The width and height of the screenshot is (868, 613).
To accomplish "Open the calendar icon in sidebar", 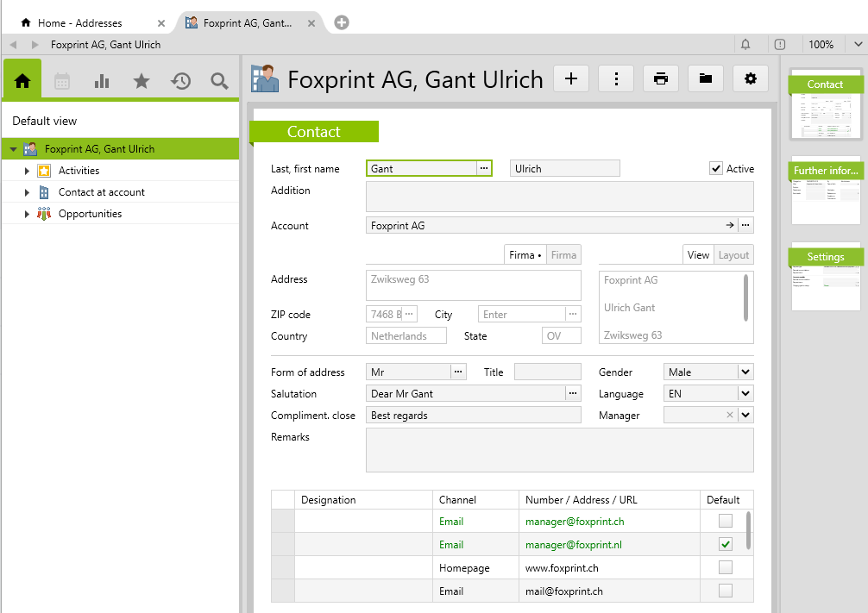I will (x=62, y=81).
